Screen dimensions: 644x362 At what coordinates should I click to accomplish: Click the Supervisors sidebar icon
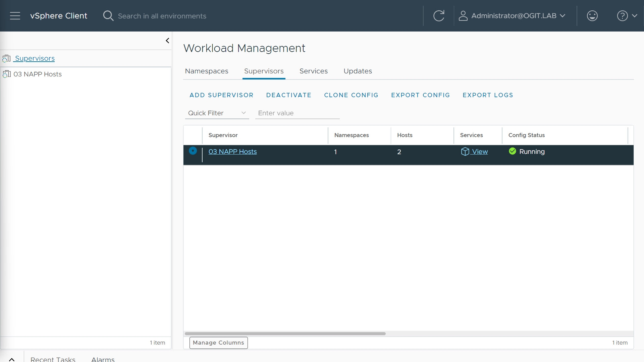[x=7, y=59]
